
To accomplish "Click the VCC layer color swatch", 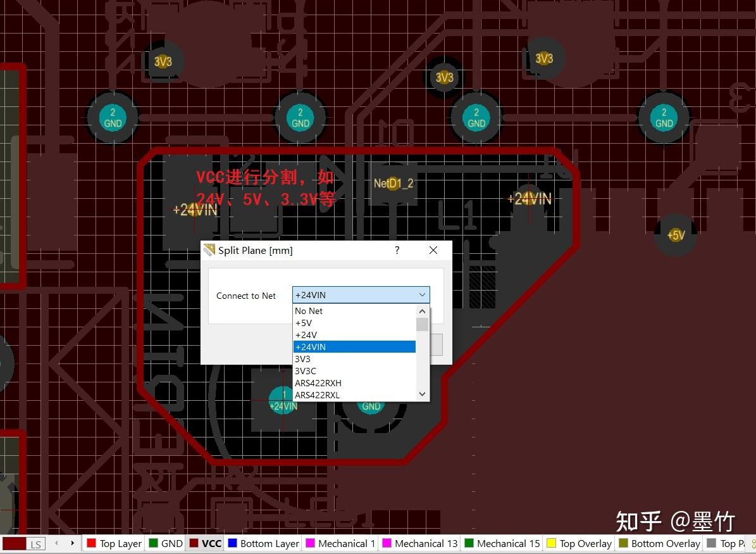I will click(x=194, y=543).
